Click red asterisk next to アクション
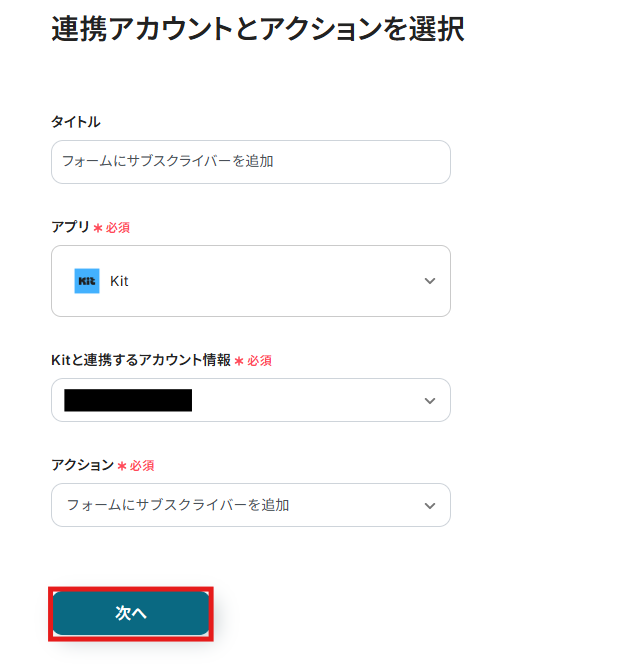The image size is (618, 672). pyautogui.click(x=122, y=466)
